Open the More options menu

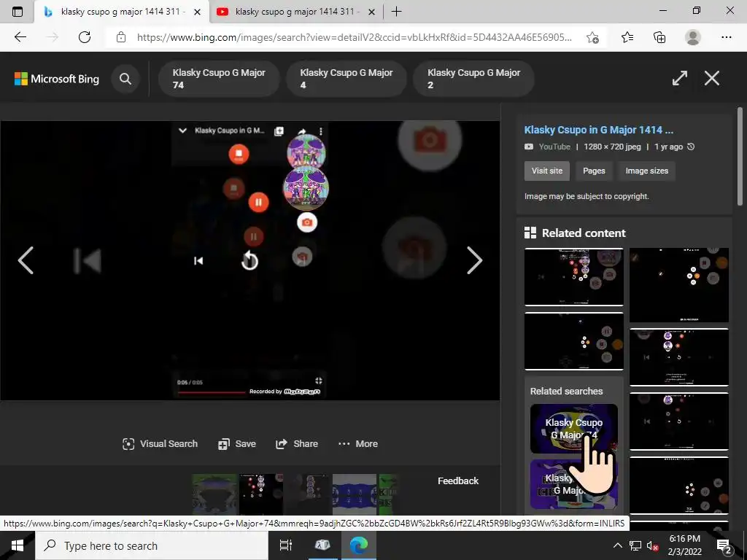coord(357,444)
